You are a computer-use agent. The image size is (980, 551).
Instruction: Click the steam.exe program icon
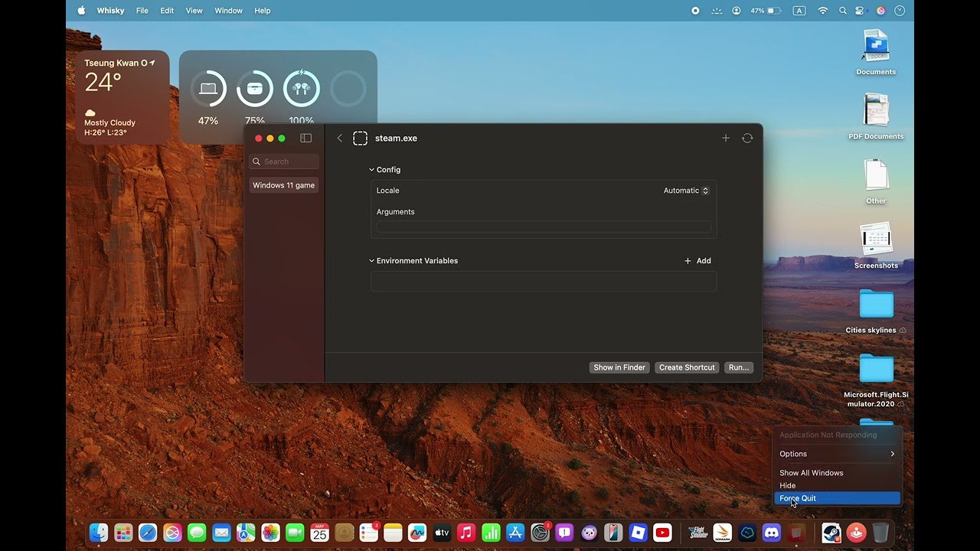361,139
